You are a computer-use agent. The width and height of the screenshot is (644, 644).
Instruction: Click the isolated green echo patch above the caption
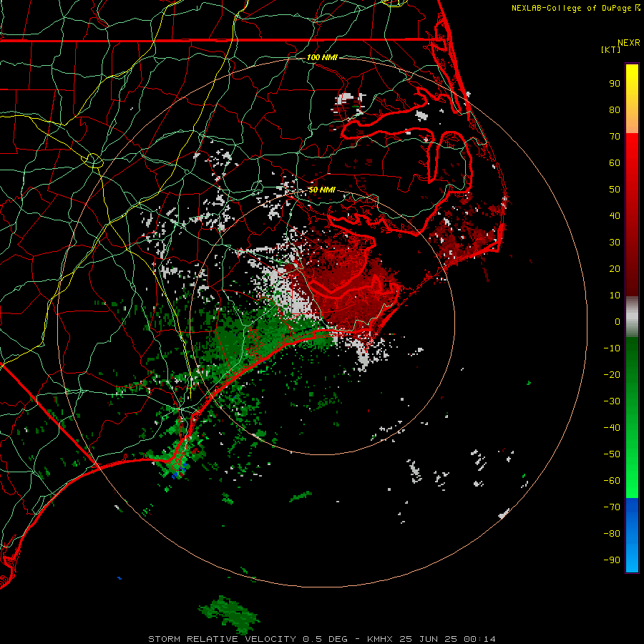pyautogui.click(x=229, y=614)
